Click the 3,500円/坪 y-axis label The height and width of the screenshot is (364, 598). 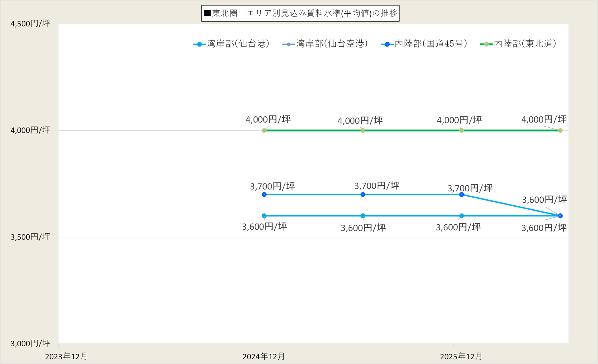pyautogui.click(x=30, y=237)
